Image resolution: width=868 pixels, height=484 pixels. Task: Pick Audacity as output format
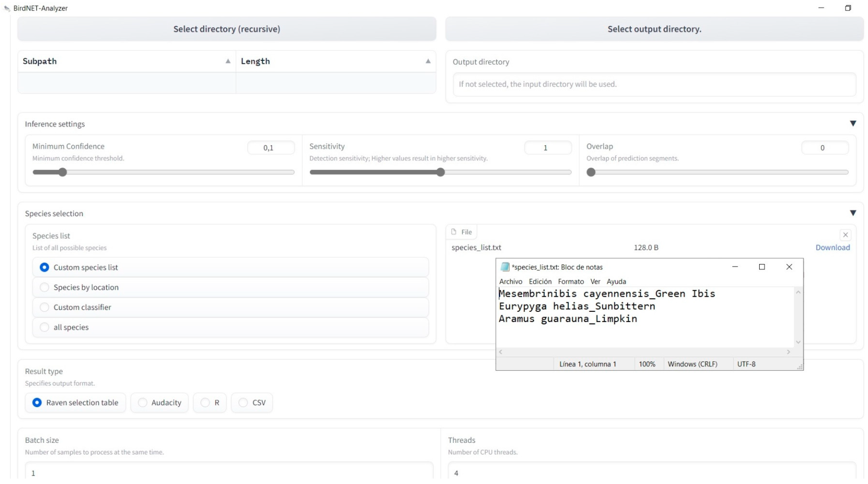(x=143, y=402)
